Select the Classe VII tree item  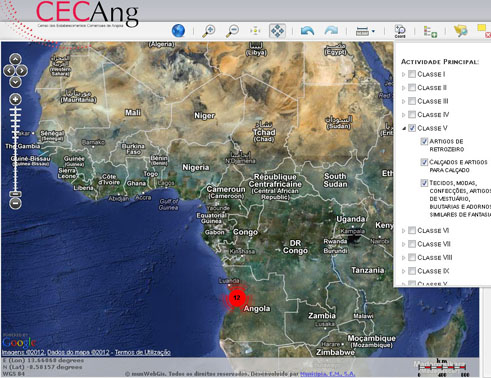tap(434, 244)
